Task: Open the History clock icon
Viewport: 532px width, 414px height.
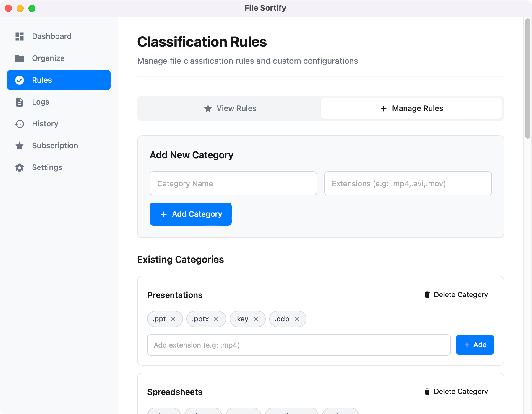Action: 20,124
